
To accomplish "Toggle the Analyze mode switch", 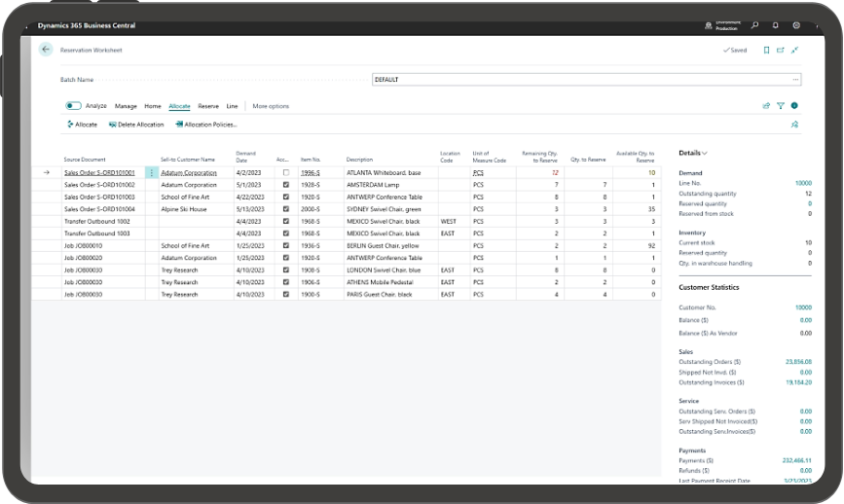I will [73, 106].
